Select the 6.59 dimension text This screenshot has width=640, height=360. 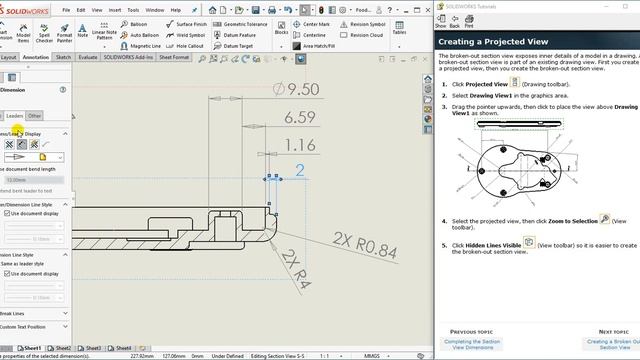(300, 118)
